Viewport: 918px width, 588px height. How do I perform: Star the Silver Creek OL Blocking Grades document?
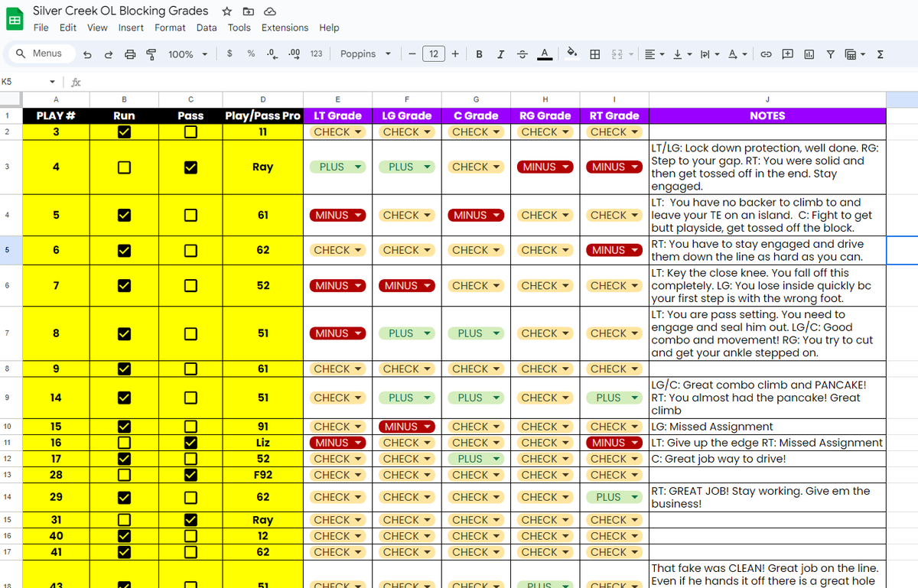click(x=227, y=11)
